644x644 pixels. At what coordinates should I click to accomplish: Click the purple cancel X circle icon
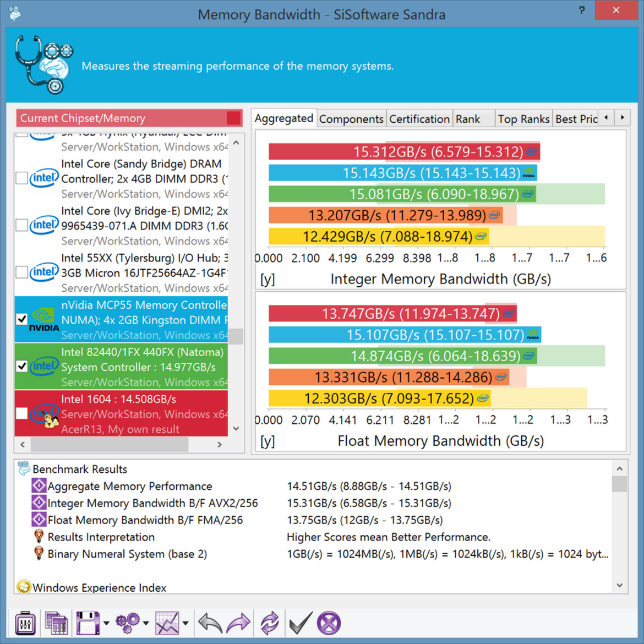click(x=329, y=623)
